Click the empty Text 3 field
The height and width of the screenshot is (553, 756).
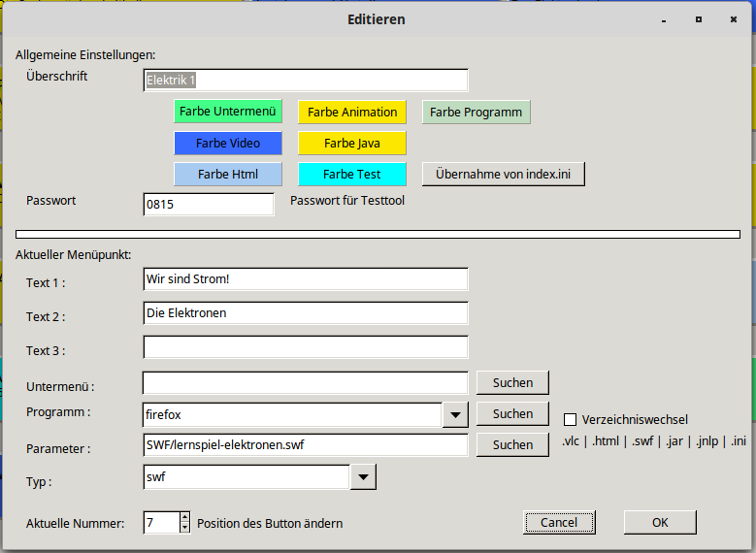pos(306,347)
